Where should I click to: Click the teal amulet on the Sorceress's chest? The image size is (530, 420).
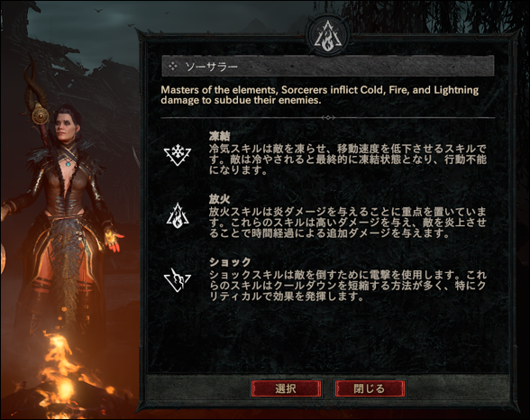point(68,164)
